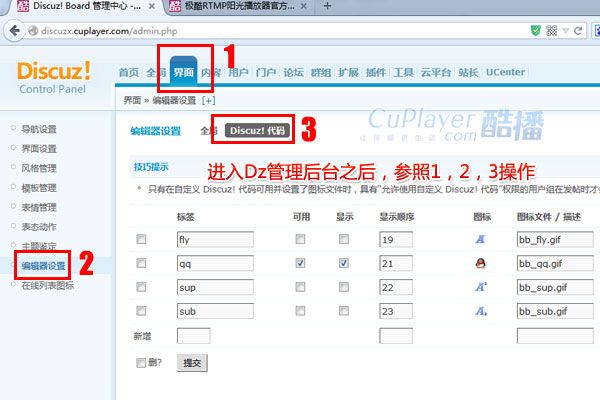The image size is (600, 400).
Task: Expand the [+] next to 编辑器设置 breadcrumb
Action: 208,101
